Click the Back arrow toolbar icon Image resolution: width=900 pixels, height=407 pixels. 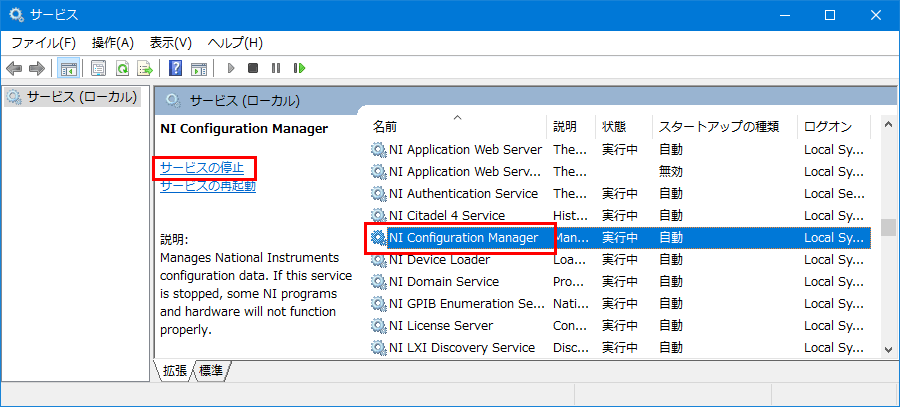[14, 68]
